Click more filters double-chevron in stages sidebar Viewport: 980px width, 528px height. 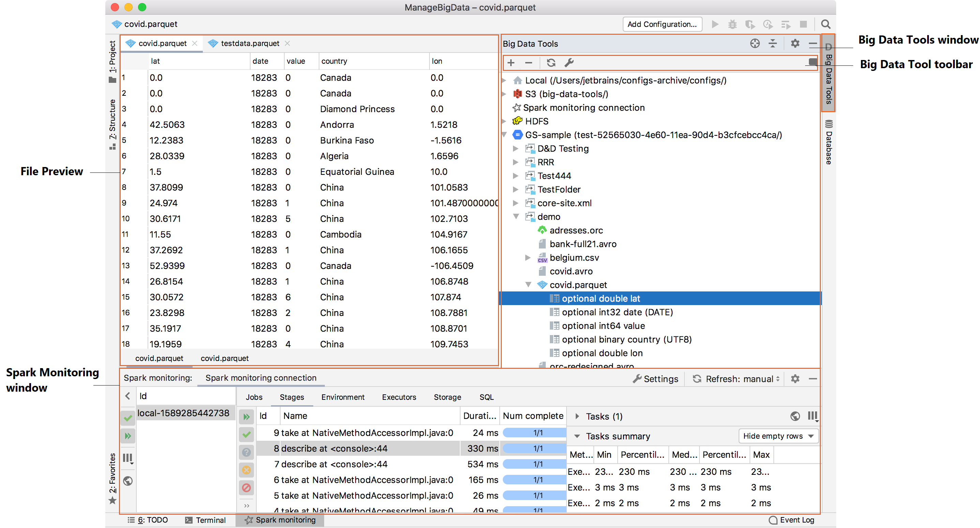coord(246,506)
